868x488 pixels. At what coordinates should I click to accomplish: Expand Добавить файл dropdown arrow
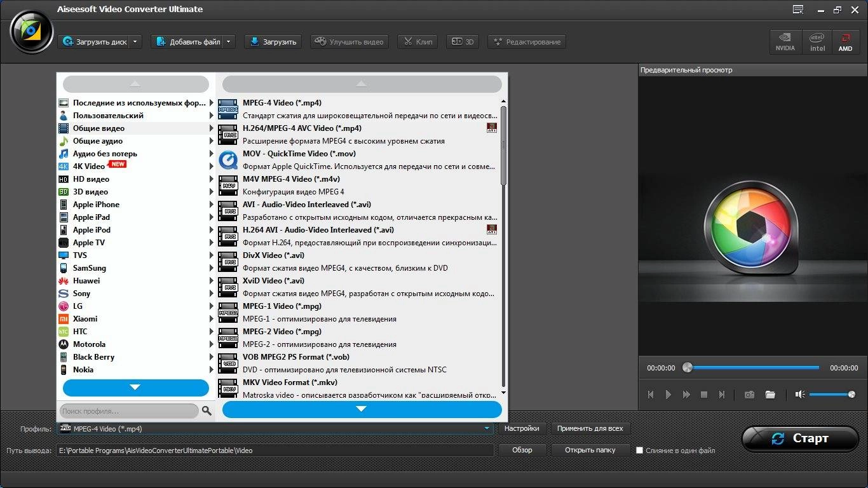[229, 42]
